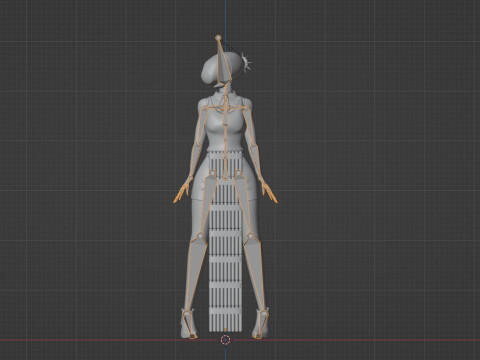Select the forearm bone on screen-right arm

click(x=255, y=161)
